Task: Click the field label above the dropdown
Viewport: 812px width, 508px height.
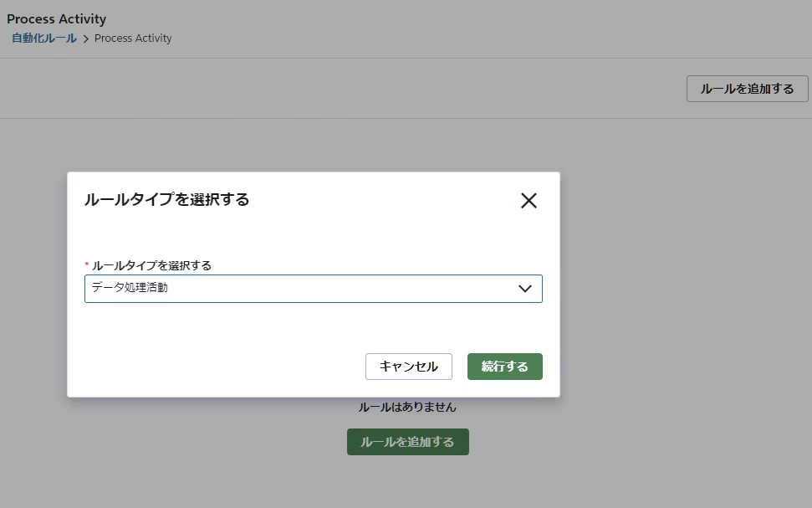Action: tap(151, 265)
